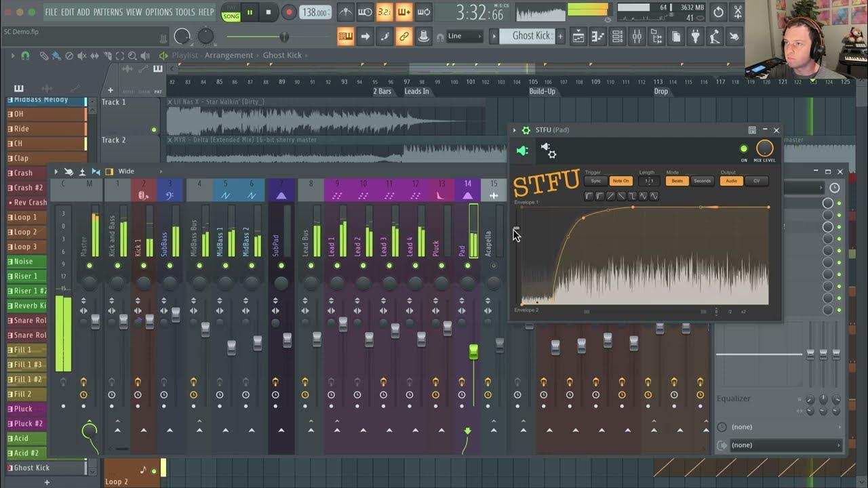Viewport: 868px width, 488px height.
Task: Show the STFU plugin interface (green plug icon)
Action: coord(523,151)
